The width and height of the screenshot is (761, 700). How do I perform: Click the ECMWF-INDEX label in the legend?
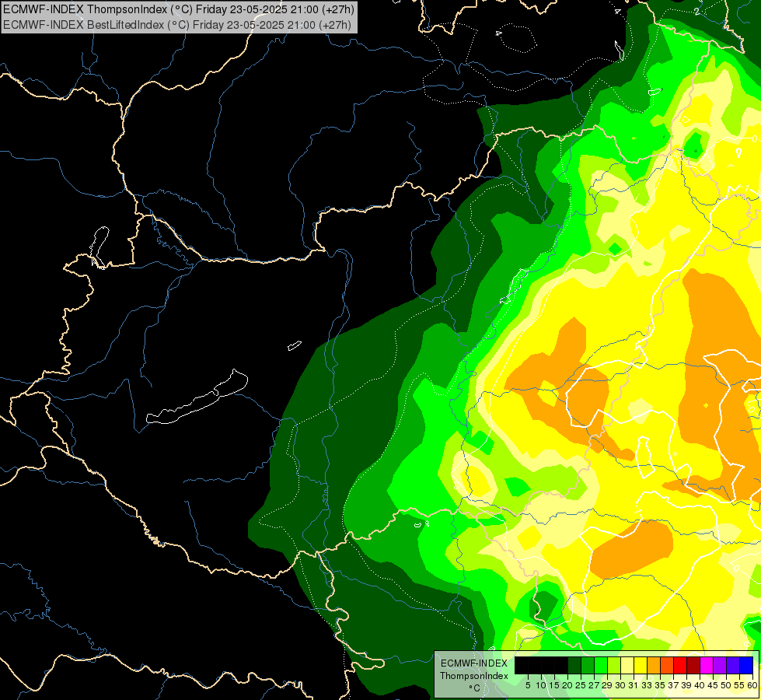point(474,663)
